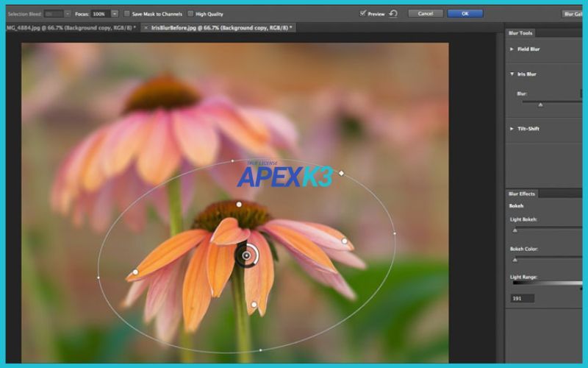Click the Light Range gradient slider
The image size is (588, 368).
[x=547, y=283]
